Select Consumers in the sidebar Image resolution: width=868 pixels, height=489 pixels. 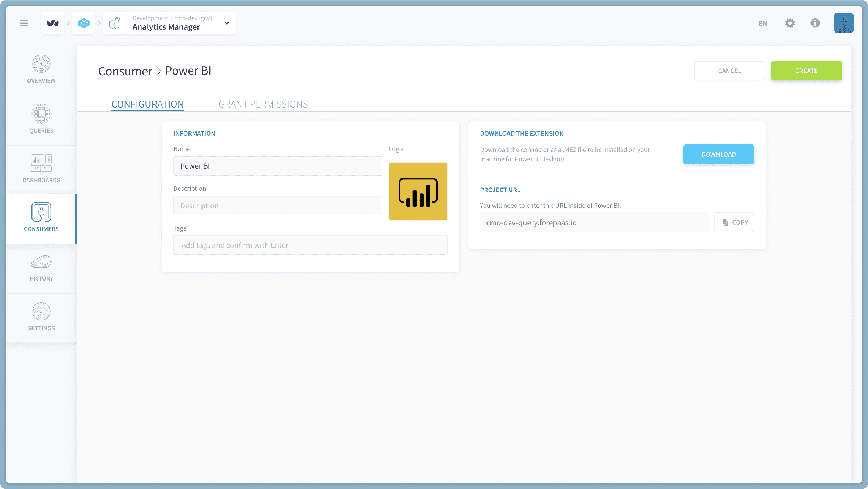[x=41, y=218]
